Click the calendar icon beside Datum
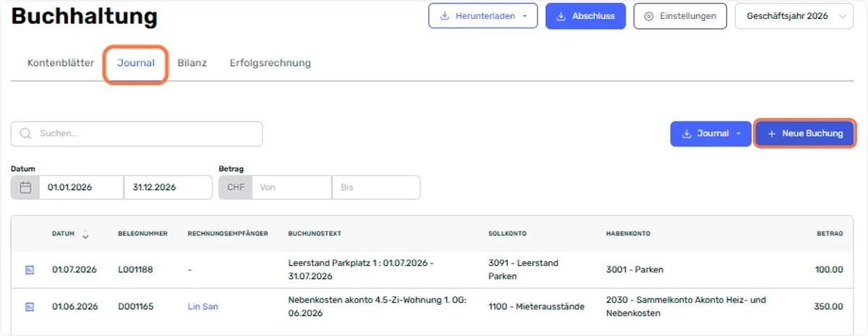The height and width of the screenshot is (336, 868). pyautogui.click(x=25, y=188)
